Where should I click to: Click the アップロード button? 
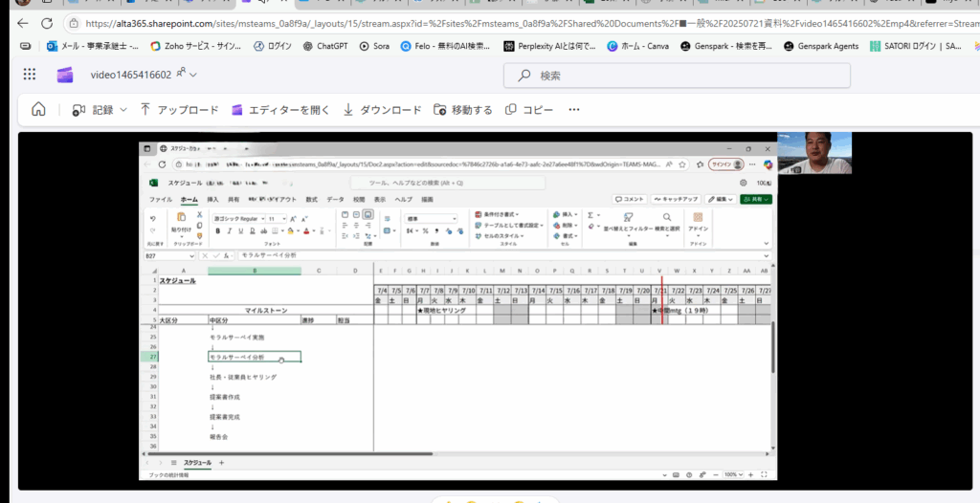(x=179, y=110)
